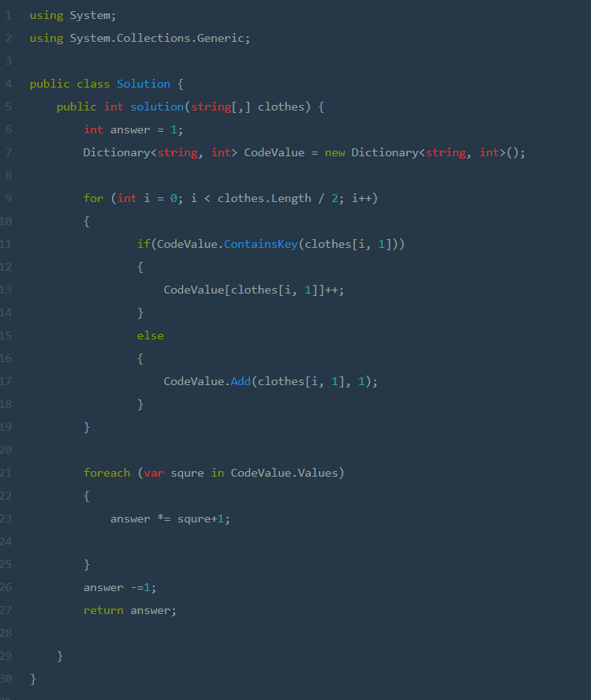Click the 'using System;' statement on line 1
The width and height of the screenshot is (591, 700).
click(x=73, y=16)
